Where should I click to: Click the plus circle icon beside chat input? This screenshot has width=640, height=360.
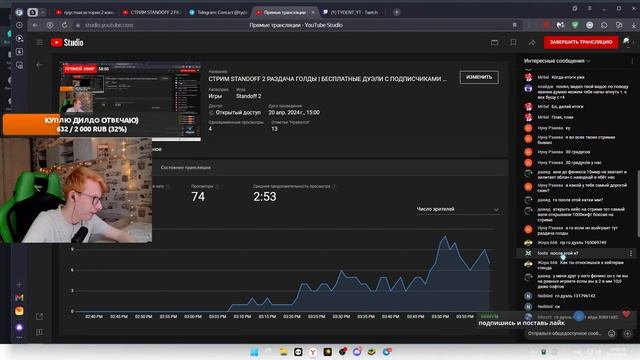click(628, 333)
